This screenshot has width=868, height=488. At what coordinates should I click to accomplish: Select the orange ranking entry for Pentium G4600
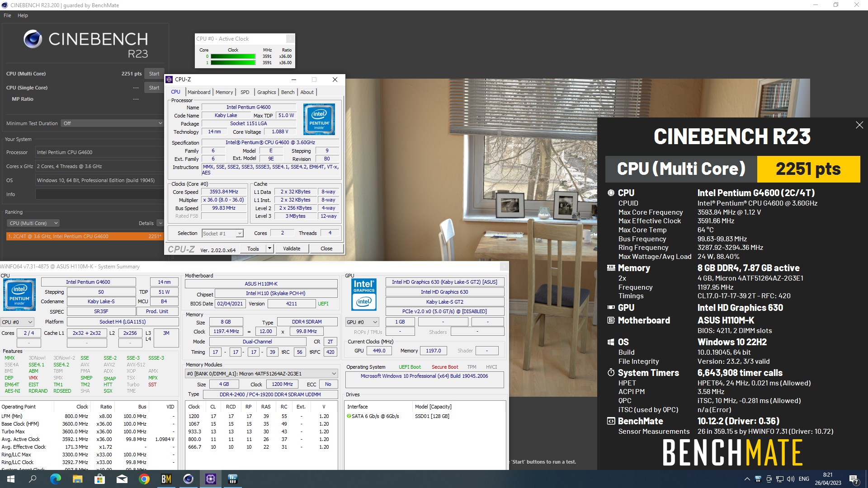click(x=85, y=236)
